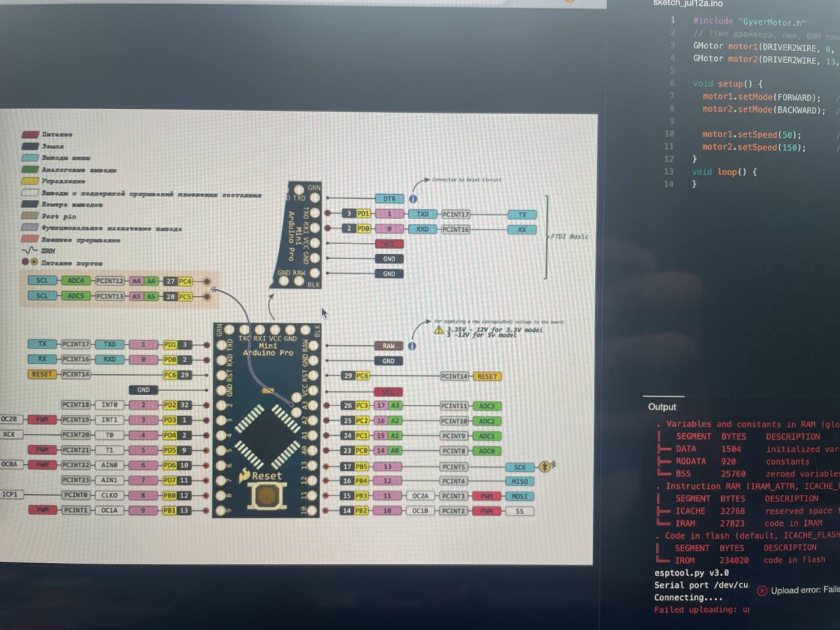Click the INT0 label
This screenshot has height=630, width=840.
(x=110, y=405)
